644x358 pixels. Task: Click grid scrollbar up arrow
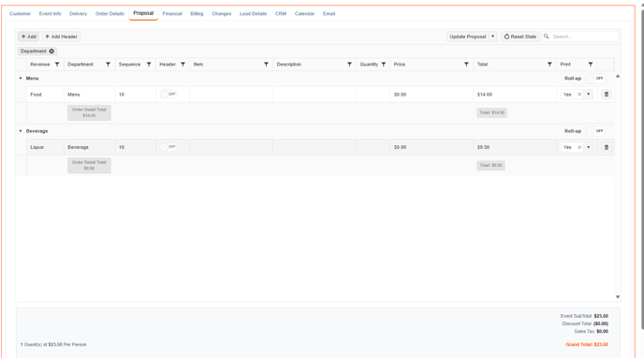pos(617,76)
